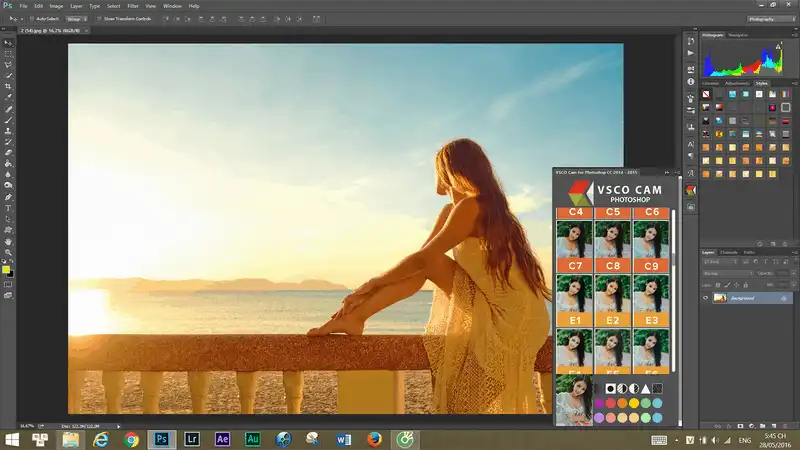Launch Adobe After Effects from the taskbar

pos(222,438)
